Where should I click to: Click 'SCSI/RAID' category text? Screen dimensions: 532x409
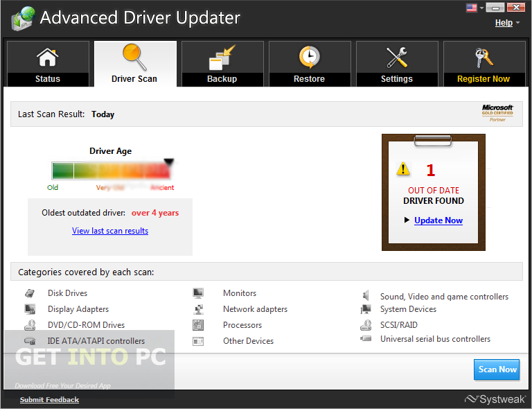pos(399,325)
